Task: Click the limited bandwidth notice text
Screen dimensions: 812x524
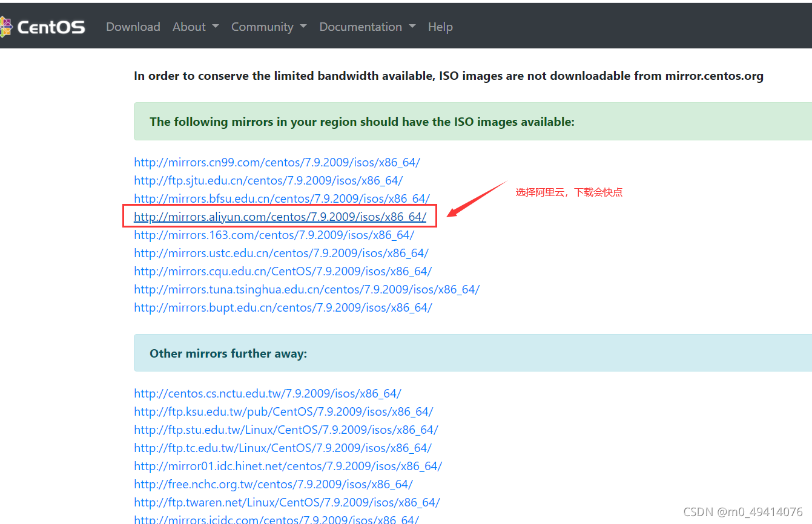Action: pyautogui.click(x=449, y=76)
